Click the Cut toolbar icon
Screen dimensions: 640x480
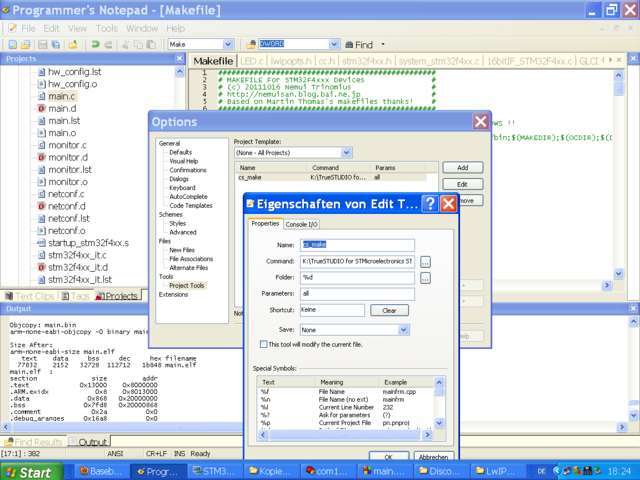click(125, 44)
